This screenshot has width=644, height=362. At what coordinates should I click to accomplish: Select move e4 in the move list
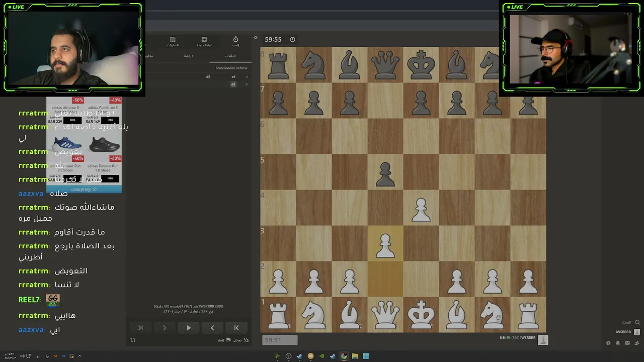pyautogui.click(x=233, y=77)
